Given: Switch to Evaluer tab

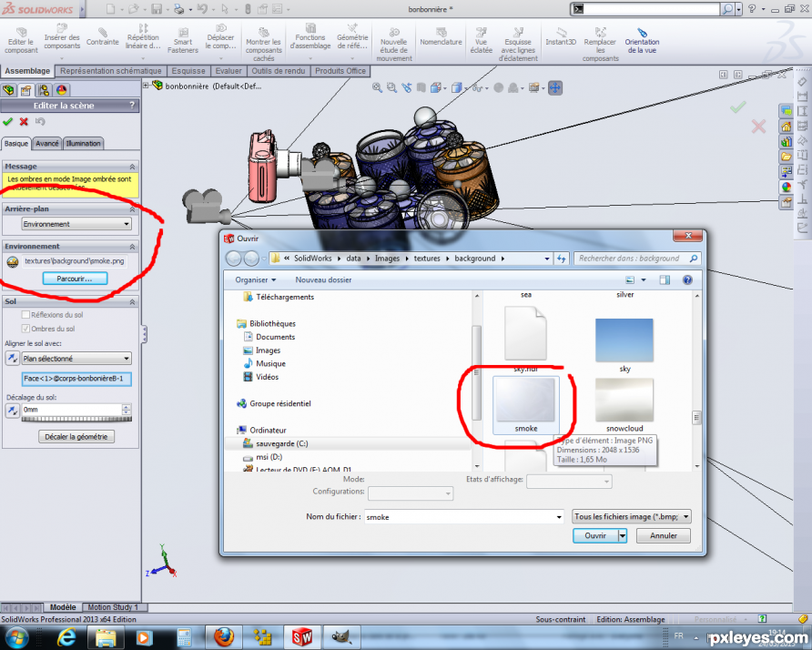Looking at the screenshot, I should pos(228,71).
